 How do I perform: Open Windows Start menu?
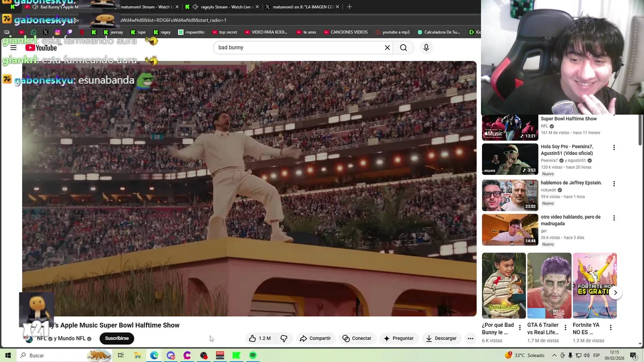[8, 355]
